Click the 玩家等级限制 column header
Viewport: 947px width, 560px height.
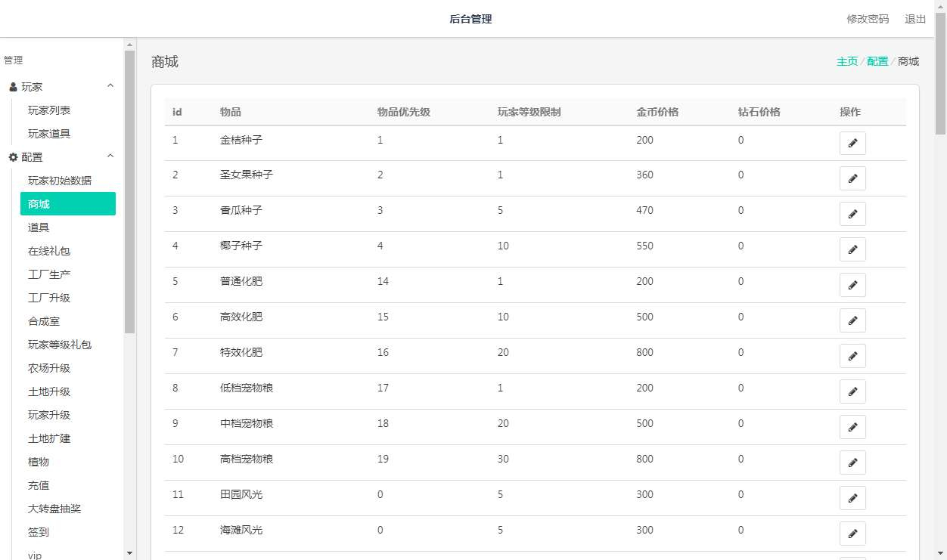529,112
